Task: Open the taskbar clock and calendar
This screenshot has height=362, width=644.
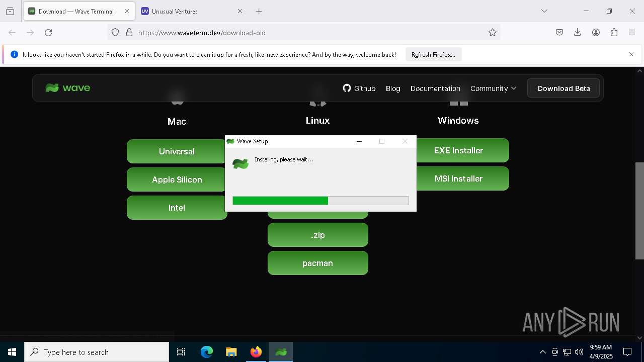Action: (x=601, y=352)
